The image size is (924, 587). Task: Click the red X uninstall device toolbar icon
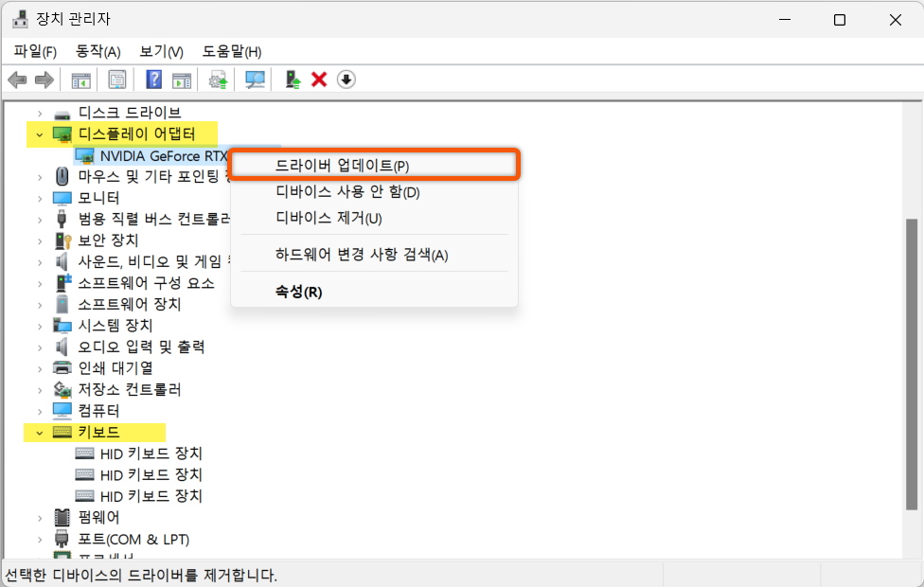click(x=319, y=80)
